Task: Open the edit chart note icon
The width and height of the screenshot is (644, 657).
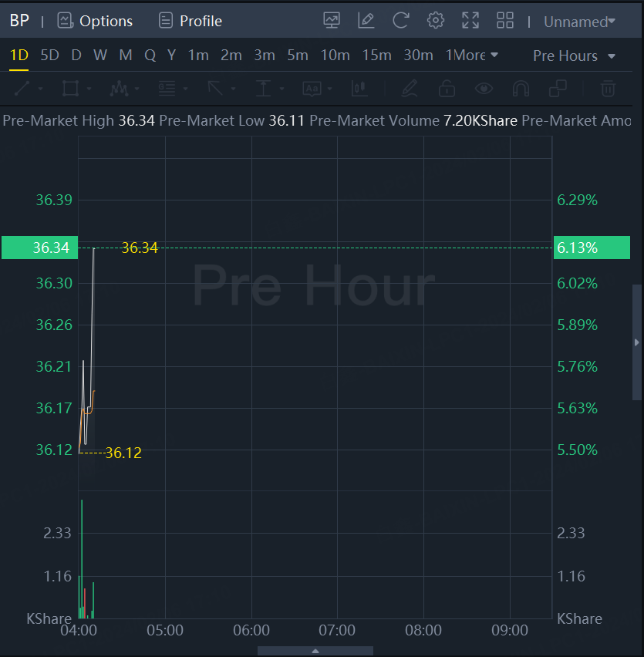Action: click(366, 21)
